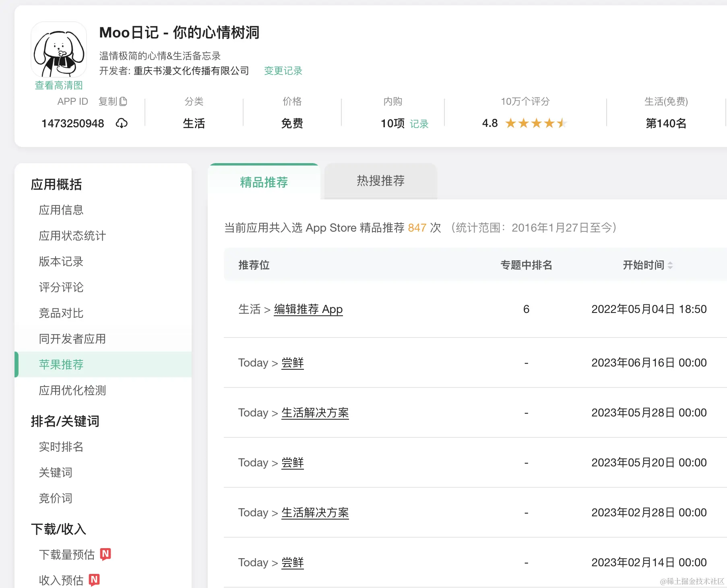727x588 pixels.
Task: Click the APP ID number 1473250948
Action: 73,123
